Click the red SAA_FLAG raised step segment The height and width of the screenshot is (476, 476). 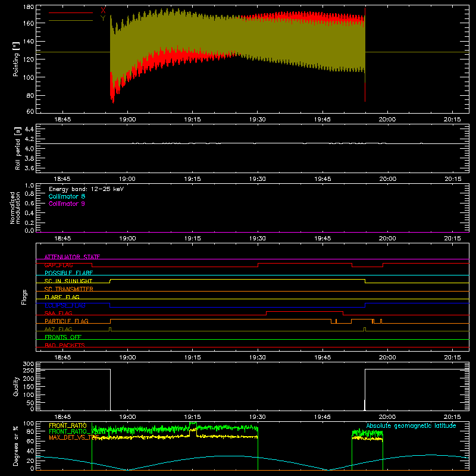click(x=305, y=311)
